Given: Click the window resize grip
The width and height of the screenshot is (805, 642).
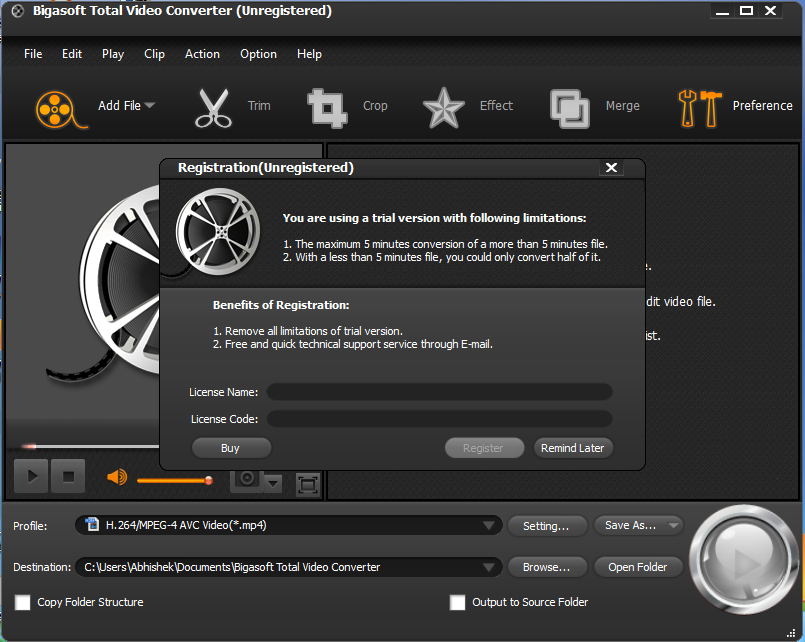Looking at the screenshot, I should (791, 633).
